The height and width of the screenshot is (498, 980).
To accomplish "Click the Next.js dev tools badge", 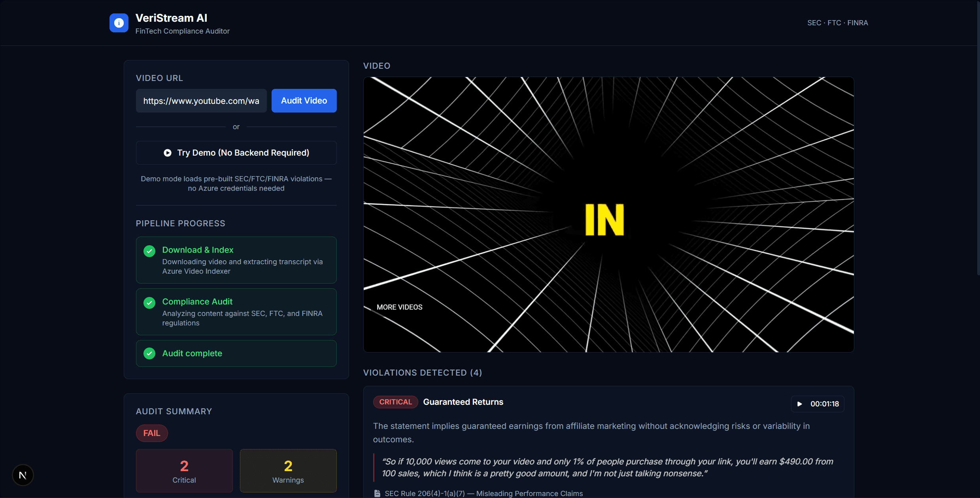I will point(23,475).
